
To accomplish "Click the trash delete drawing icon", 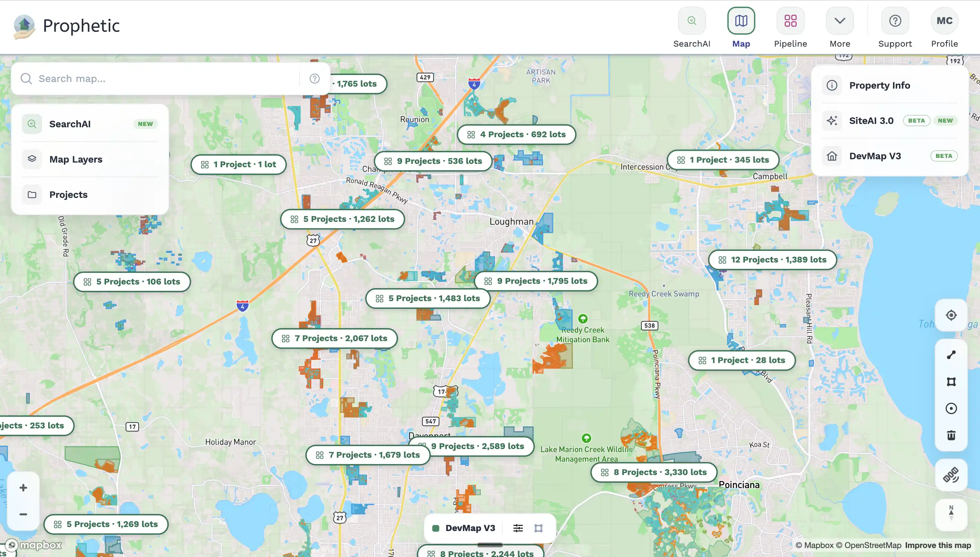I will point(951,435).
